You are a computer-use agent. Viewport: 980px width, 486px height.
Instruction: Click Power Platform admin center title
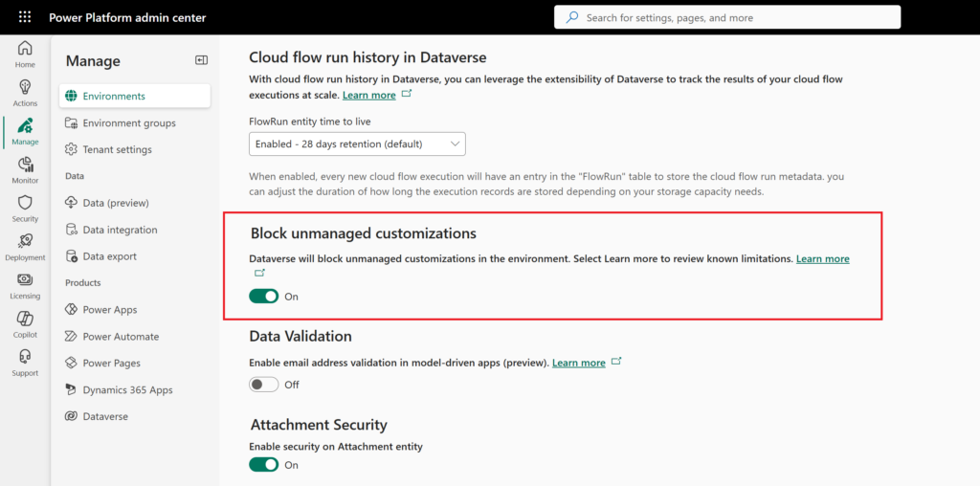(127, 17)
